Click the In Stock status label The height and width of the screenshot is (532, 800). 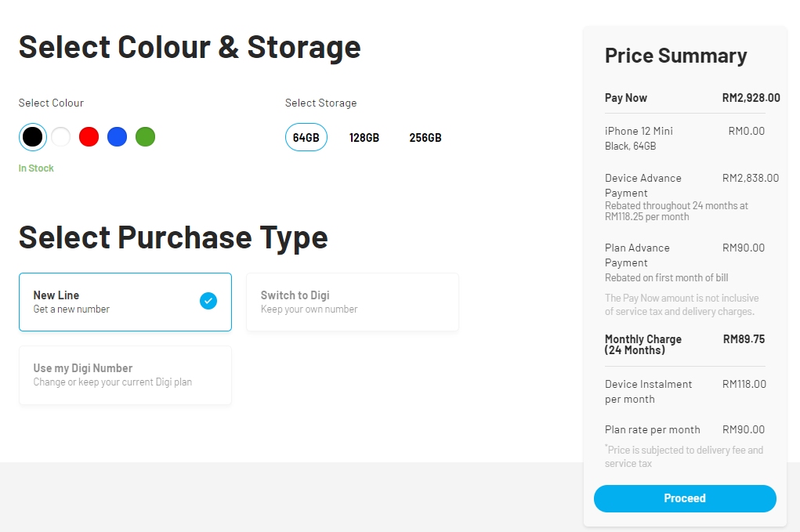pos(36,168)
